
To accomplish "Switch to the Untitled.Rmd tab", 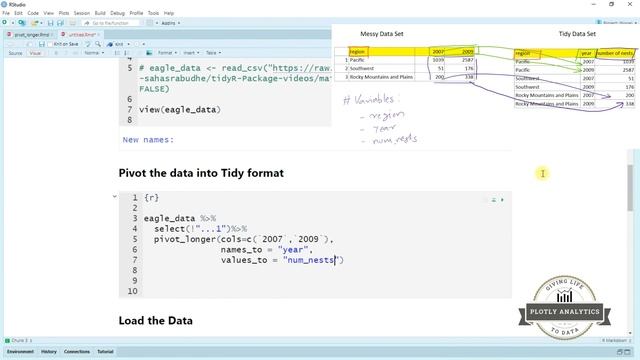I will 81,35.
